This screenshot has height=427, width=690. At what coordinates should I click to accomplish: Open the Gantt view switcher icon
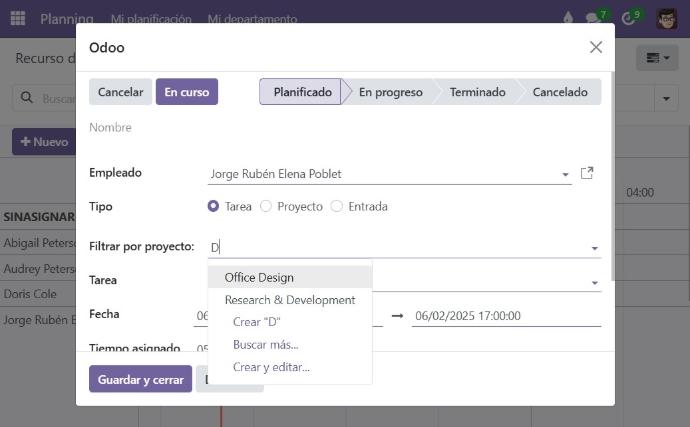pyautogui.click(x=657, y=58)
